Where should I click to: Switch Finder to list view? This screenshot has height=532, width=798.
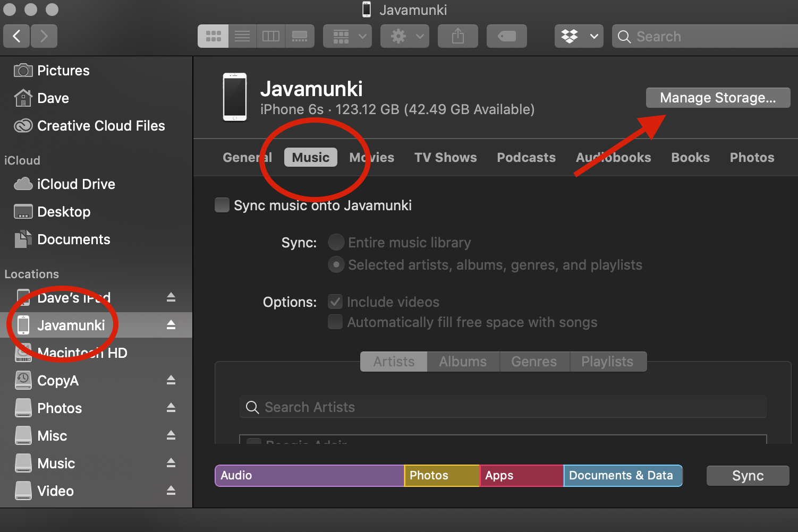click(x=242, y=36)
